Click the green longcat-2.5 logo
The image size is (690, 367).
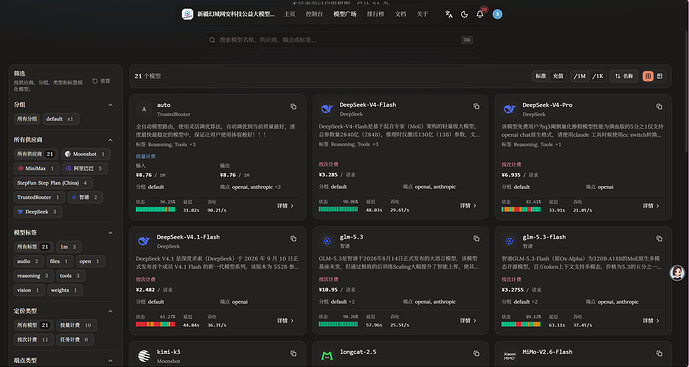327,356
